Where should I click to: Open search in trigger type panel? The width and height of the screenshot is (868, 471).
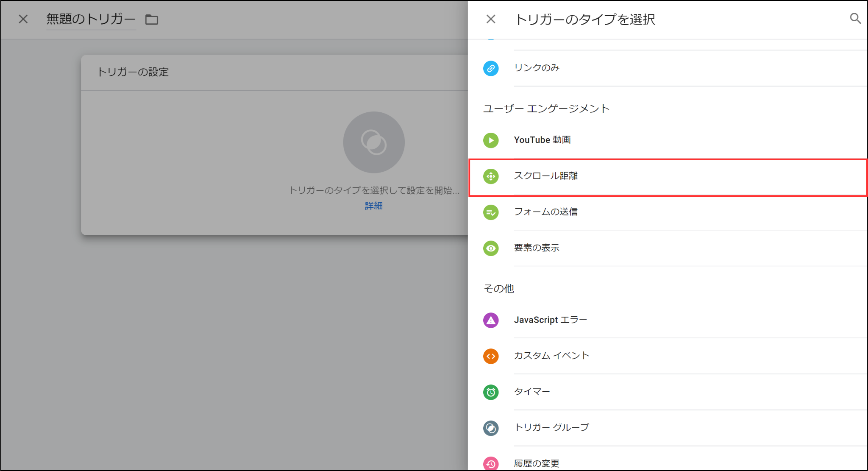[x=855, y=19]
